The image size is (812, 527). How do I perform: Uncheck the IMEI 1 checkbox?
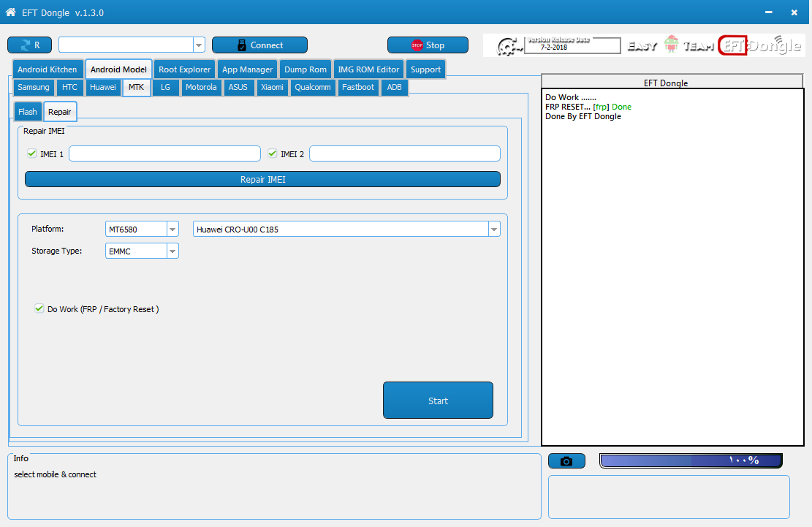pos(32,153)
